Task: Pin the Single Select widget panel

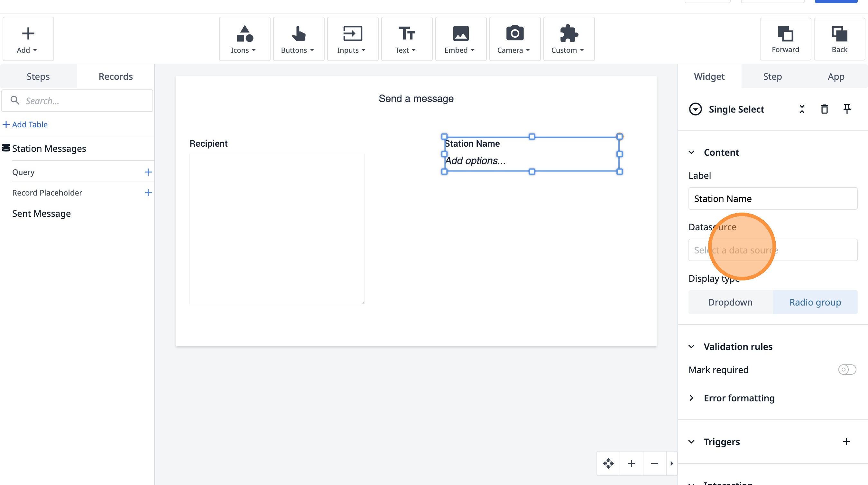Action: pos(846,109)
